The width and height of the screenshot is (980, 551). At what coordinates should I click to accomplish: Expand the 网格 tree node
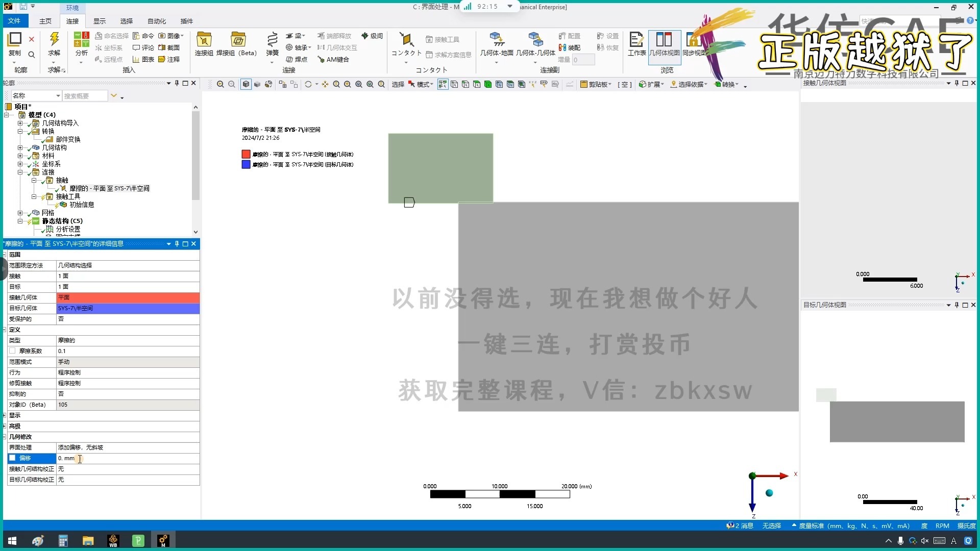coord(20,213)
